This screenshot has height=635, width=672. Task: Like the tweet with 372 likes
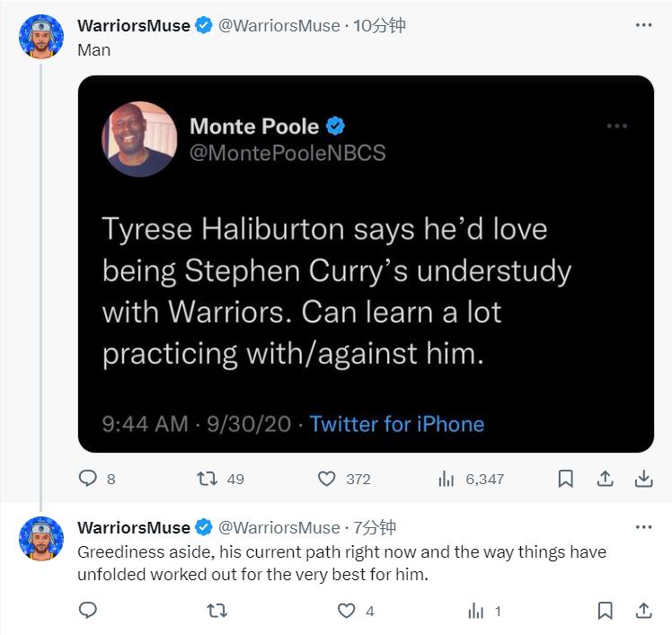(x=328, y=479)
